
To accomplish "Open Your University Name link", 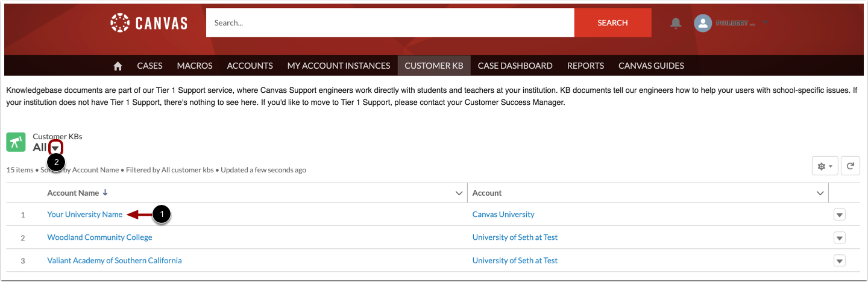I will (85, 215).
